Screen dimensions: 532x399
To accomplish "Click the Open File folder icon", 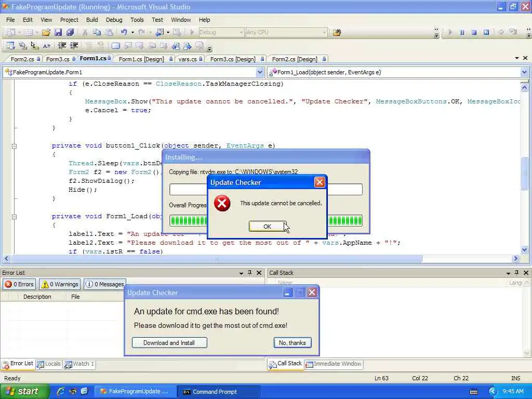I will click(x=46, y=32).
